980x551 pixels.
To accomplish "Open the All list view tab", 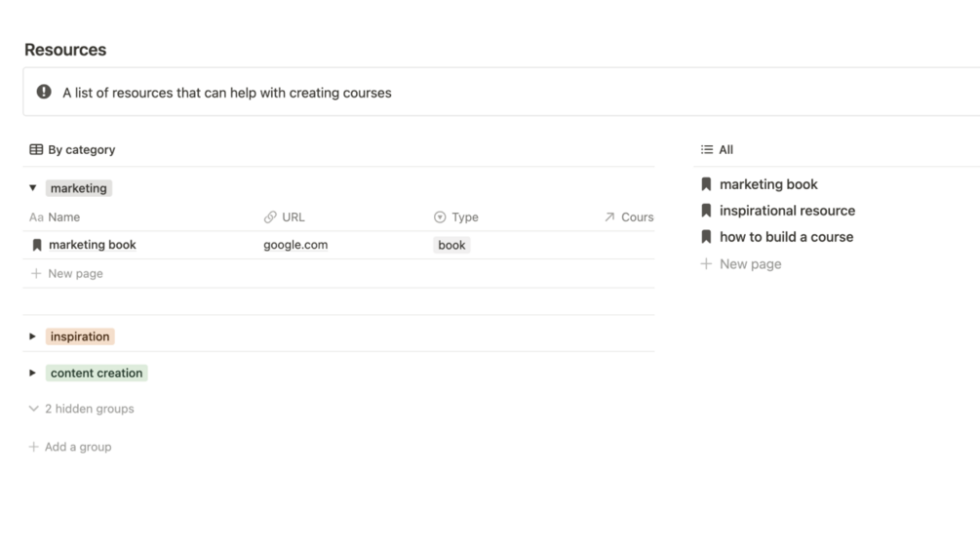I will point(718,149).
